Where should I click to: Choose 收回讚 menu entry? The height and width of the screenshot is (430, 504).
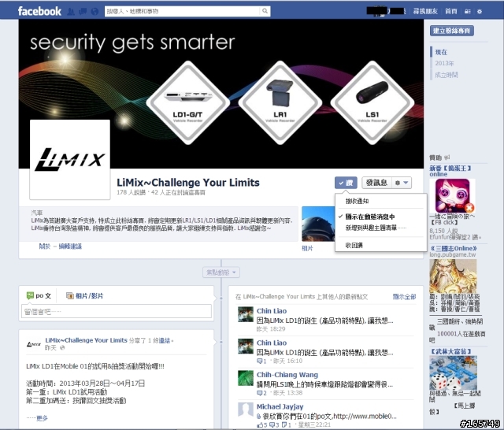354,245
